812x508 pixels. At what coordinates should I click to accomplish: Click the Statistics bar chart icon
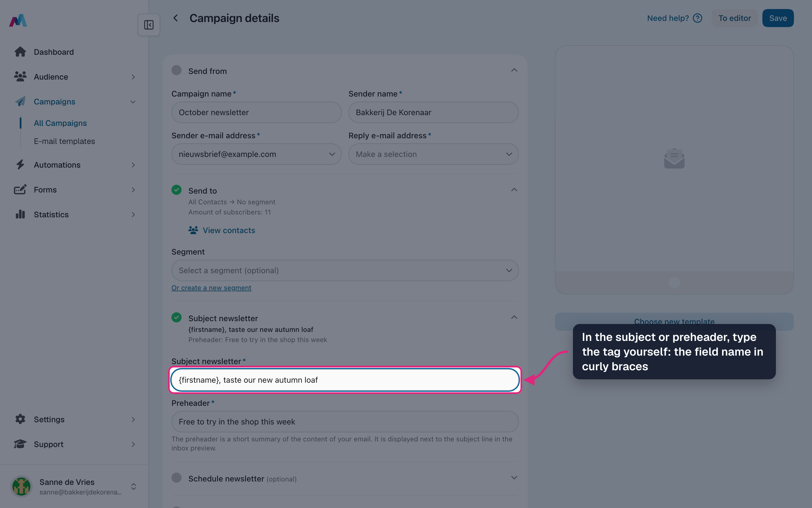tap(20, 214)
